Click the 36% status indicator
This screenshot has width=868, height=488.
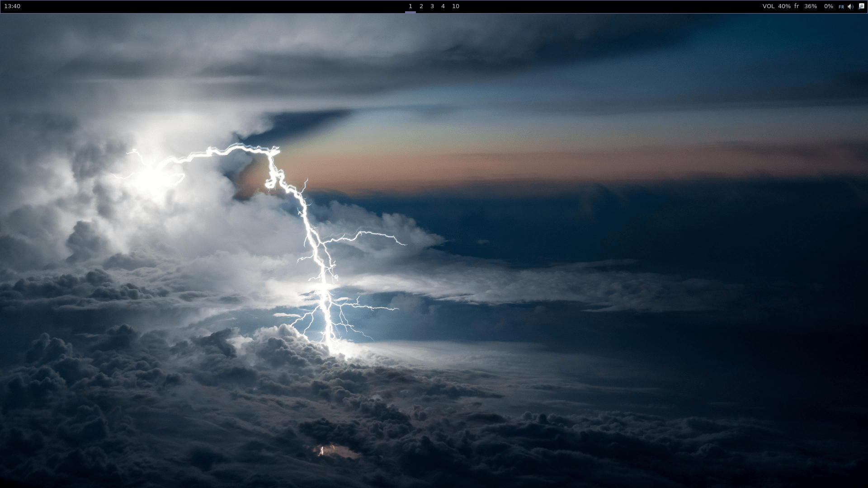point(811,6)
